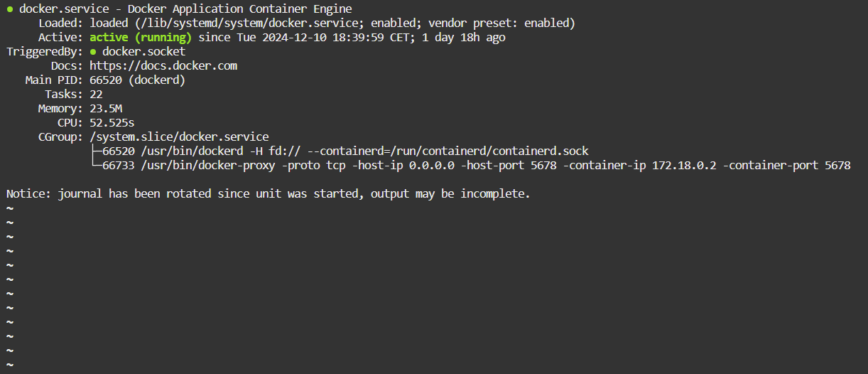Select the 66733 docker-proxy process tree line
The image size is (868, 374).
[x=476, y=166]
